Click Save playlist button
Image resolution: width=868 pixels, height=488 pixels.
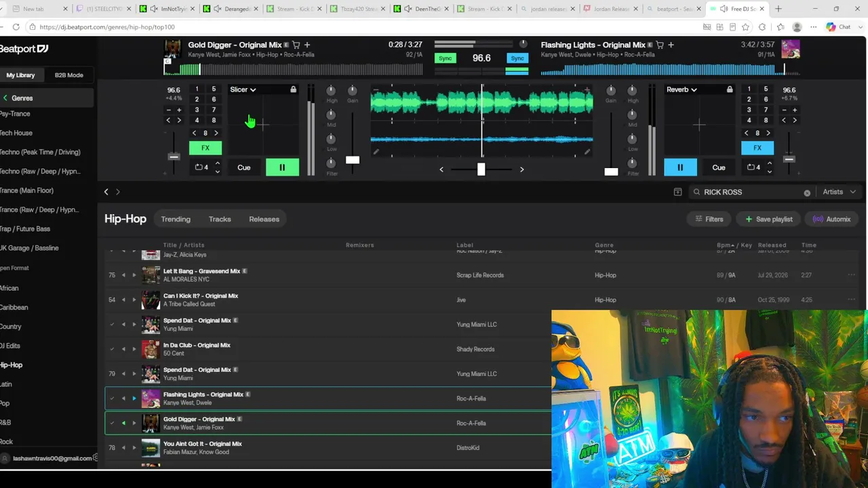pos(768,219)
